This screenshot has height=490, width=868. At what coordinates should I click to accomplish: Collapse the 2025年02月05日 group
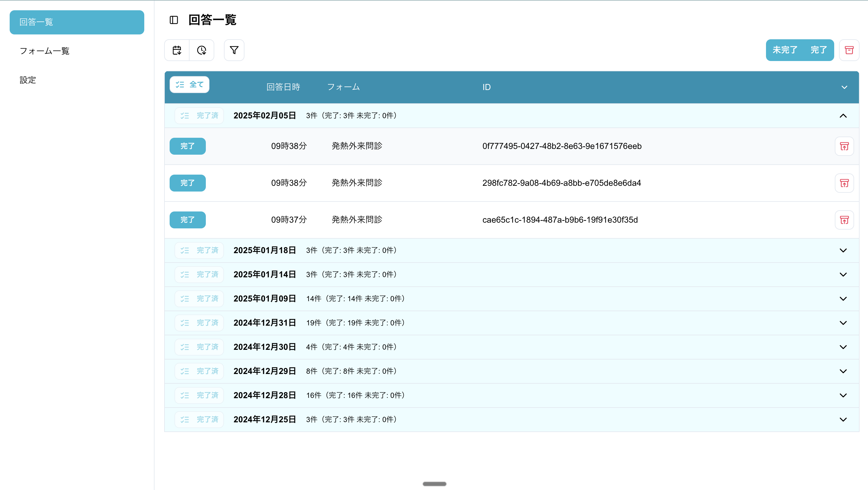click(x=843, y=116)
